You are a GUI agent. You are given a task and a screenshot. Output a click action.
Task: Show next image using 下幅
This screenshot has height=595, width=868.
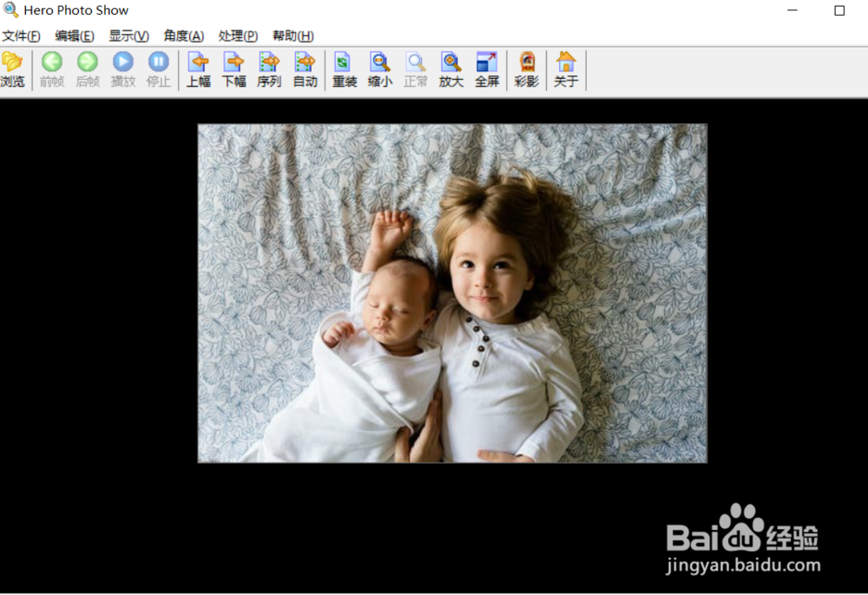point(234,69)
